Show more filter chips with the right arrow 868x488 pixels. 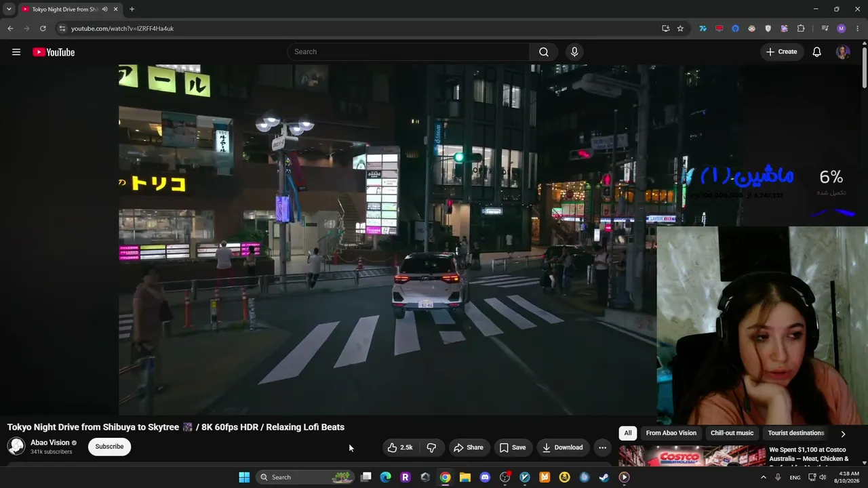click(843, 434)
